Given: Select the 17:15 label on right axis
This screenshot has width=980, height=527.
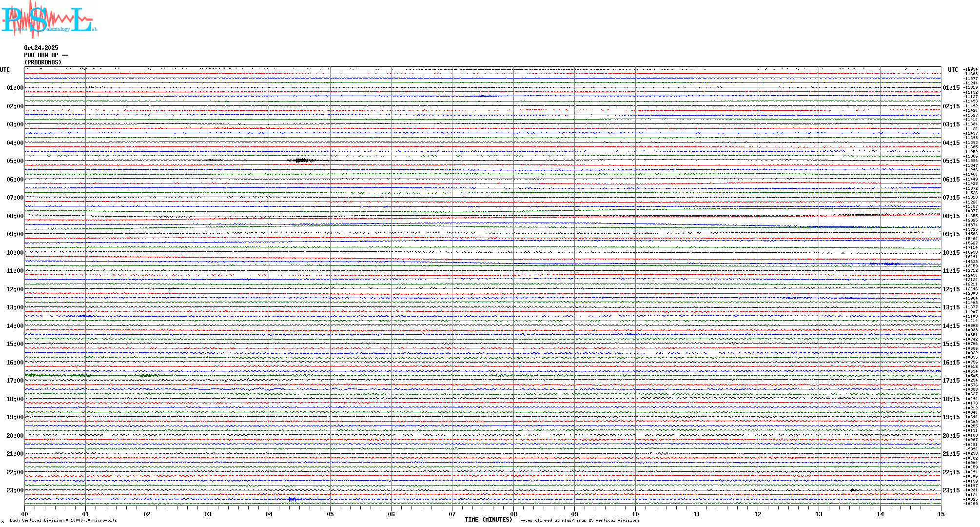Looking at the screenshot, I should (951, 381).
